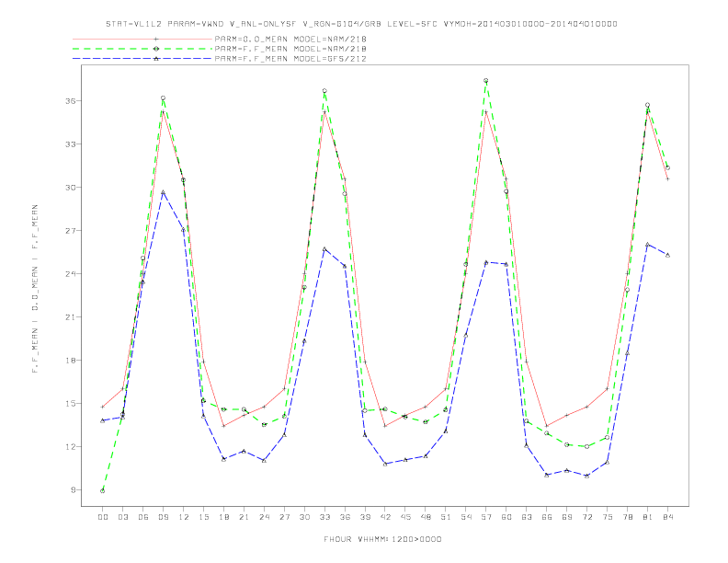Click x-axis forecast hour label 33

pos(324,517)
